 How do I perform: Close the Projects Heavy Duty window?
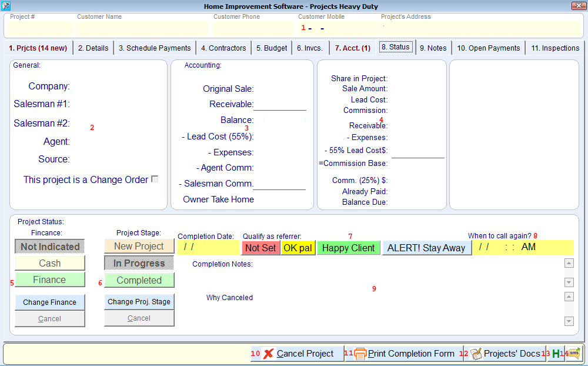tap(579, 6)
